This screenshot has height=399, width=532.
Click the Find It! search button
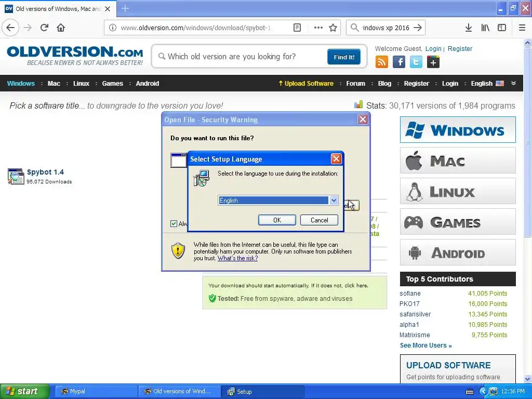344,57
